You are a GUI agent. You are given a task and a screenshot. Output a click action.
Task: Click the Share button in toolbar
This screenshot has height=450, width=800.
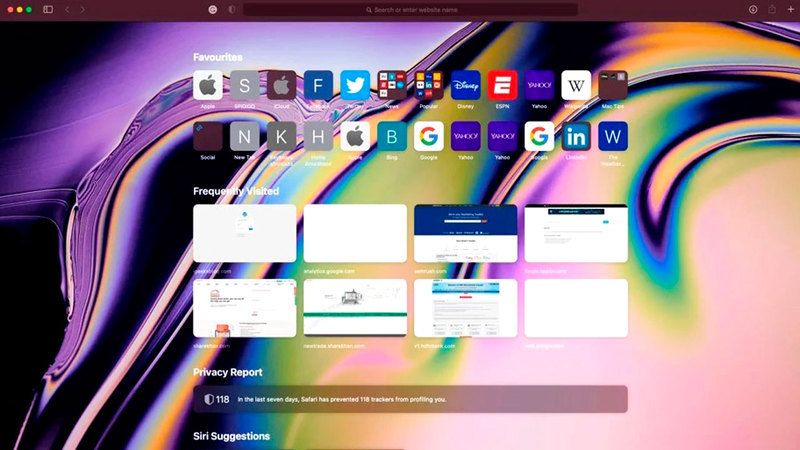(x=772, y=9)
